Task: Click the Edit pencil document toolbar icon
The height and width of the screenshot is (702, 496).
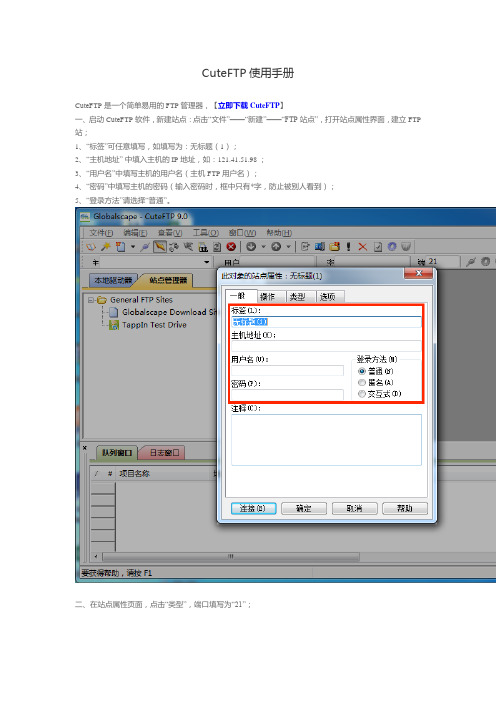Action: pyautogui.click(x=305, y=246)
